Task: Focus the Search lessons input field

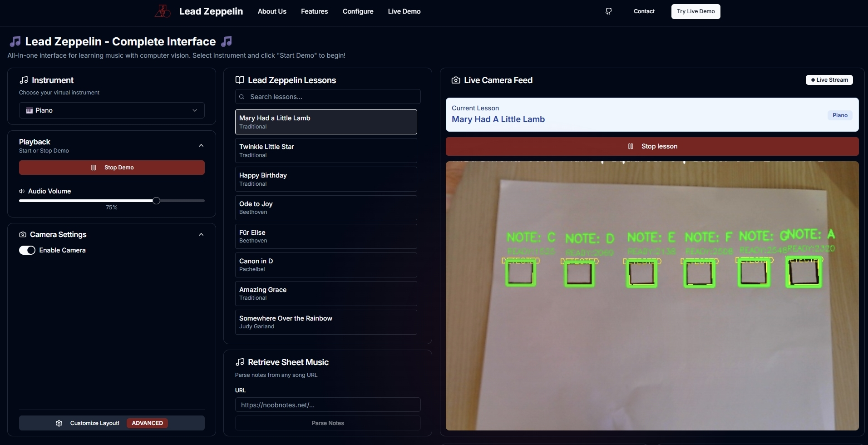Action: pyautogui.click(x=328, y=97)
